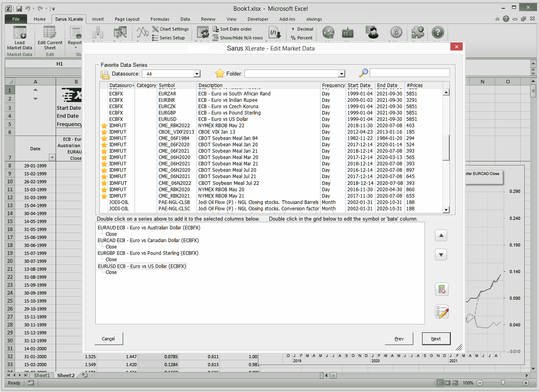Toggle Show/Hide N/A rows
539x392 pixels.
point(241,38)
